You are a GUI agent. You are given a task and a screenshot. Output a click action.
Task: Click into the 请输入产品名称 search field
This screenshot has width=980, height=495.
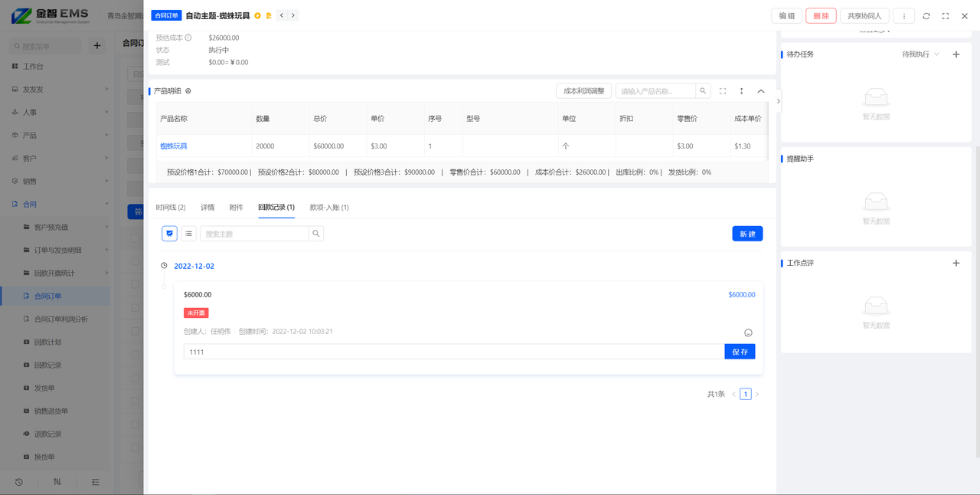point(655,91)
